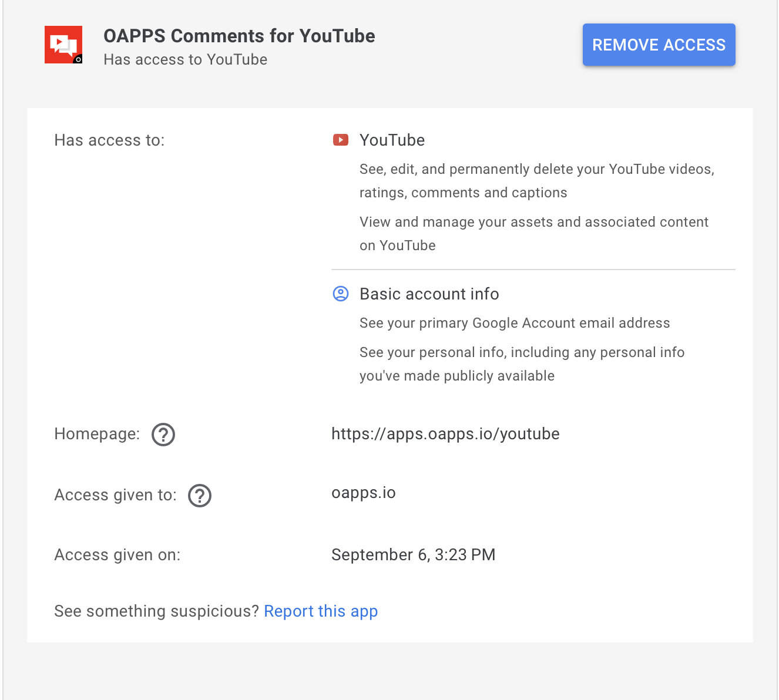Image resolution: width=779 pixels, height=700 pixels.
Task: Click the email address permission description
Action: click(515, 322)
